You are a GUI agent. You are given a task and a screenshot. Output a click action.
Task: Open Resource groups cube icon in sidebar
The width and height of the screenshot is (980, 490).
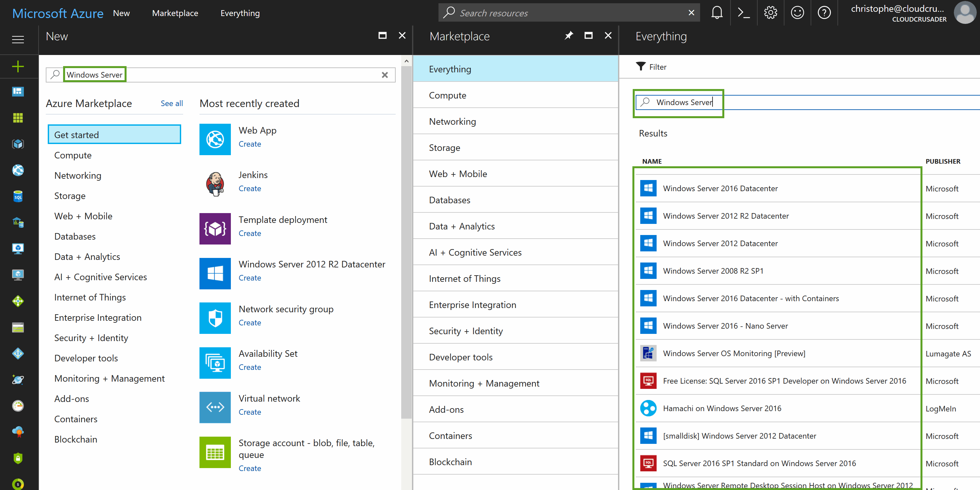[18, 144]
